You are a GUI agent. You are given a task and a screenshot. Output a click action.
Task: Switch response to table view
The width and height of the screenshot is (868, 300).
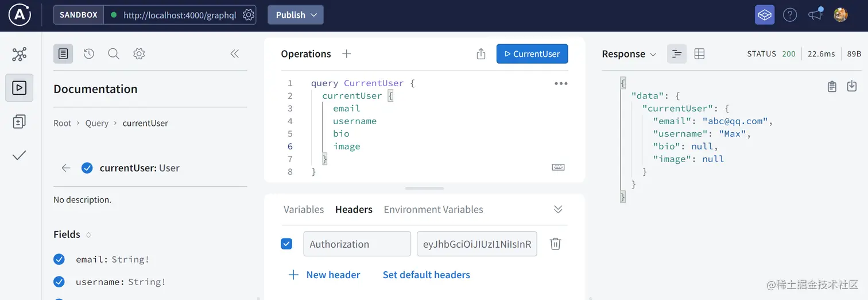pos(699,54)
